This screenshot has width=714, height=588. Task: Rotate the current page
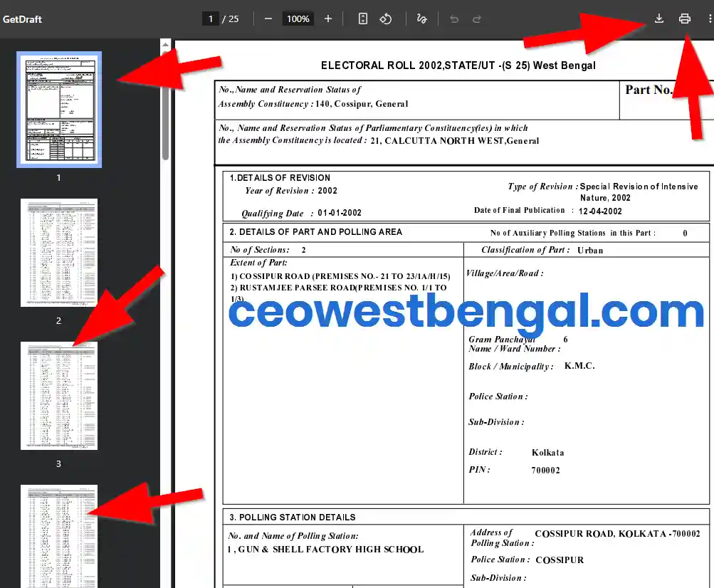(x=386, y=19)
